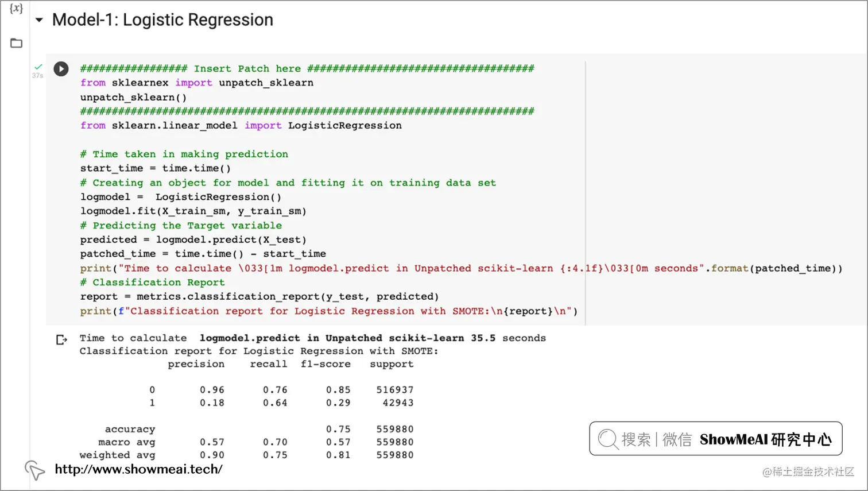Click the LogisticRegression import line
The height and width of the screenshot is (491, 868).
tap(241, 125)
